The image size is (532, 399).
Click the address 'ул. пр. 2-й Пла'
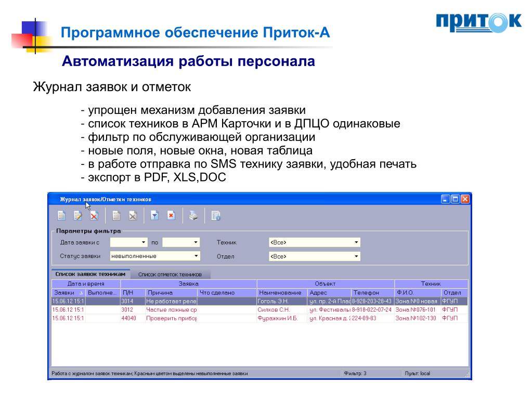click(x=329, y=301)
